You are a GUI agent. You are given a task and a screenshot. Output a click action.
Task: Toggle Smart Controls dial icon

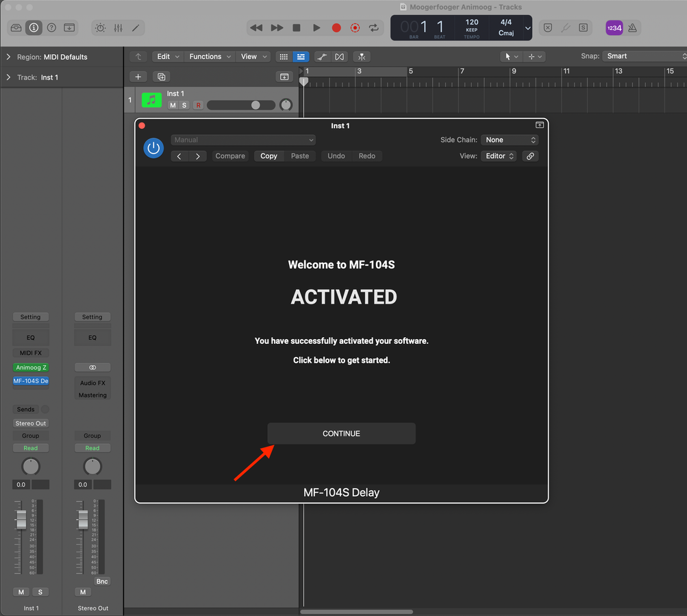tap(100, 28)
